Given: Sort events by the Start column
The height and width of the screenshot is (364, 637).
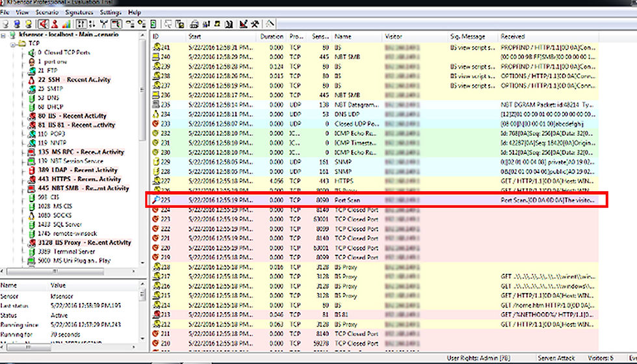Looking at the screenshot, I should coord(222,36).
